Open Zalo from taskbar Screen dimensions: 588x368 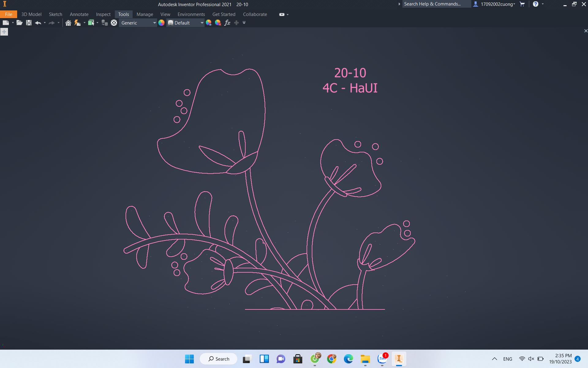tap(382, 359)
